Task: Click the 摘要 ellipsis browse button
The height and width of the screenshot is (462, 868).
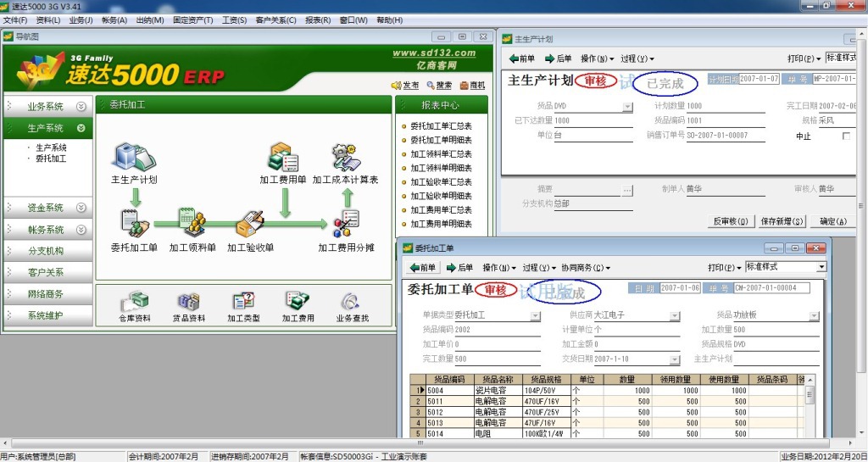Action: (x=627, y=190)
